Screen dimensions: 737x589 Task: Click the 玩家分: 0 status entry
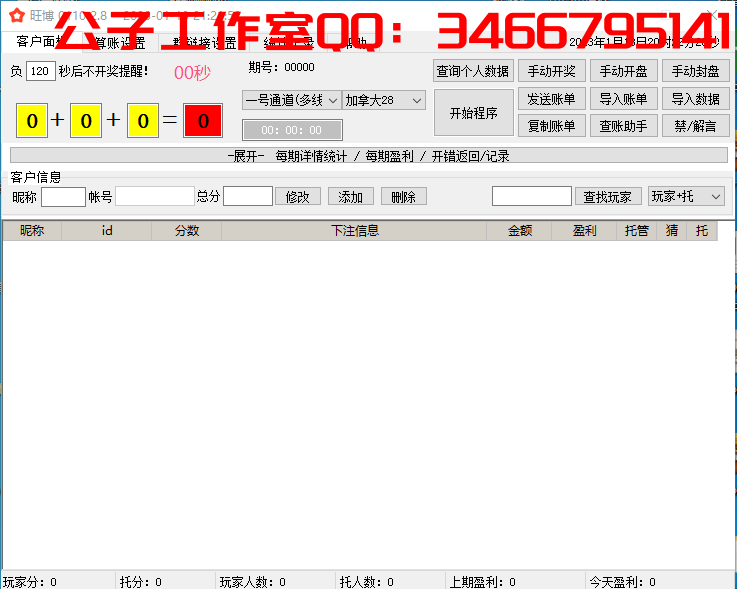30,582
